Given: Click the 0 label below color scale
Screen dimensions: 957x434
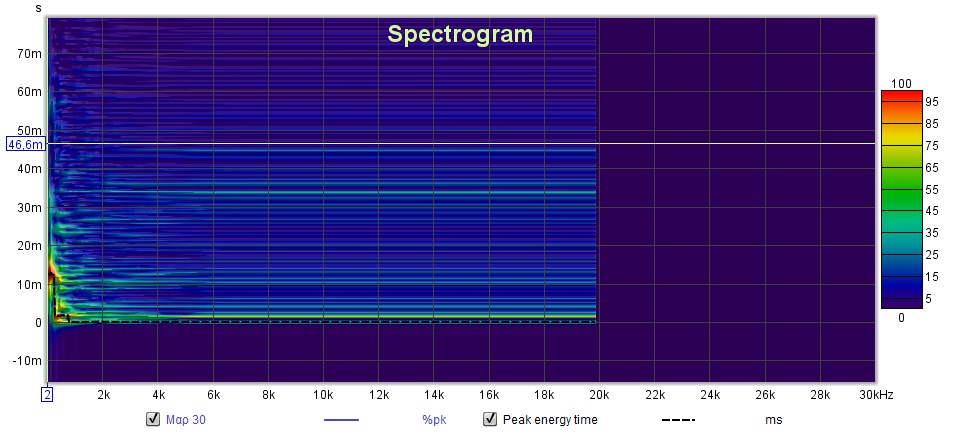Looking at the screenshot, I should point(901,317).
